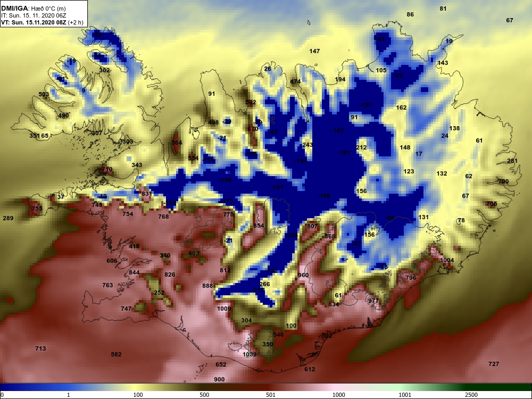The image size is (532, 399).
Task: Click the map value 705 in the east
Action: tap(492, 204)
